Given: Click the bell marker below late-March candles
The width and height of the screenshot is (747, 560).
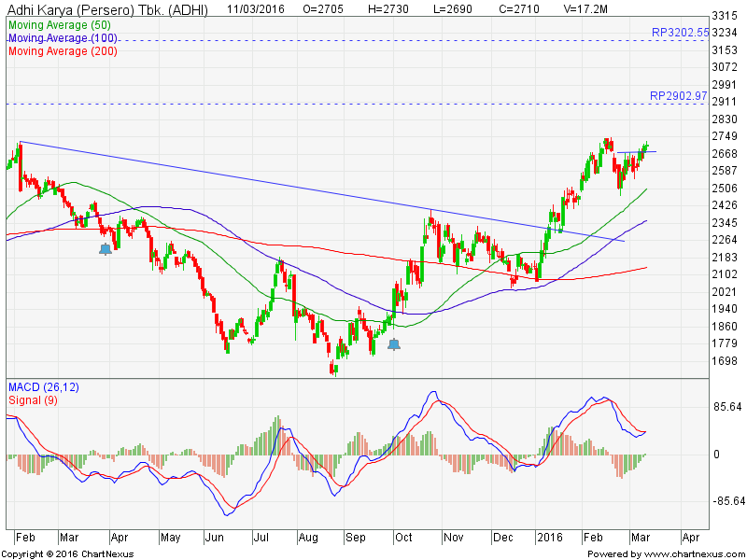Looking at the screenshot, I should pyautogui.click(x=106, y=249).
